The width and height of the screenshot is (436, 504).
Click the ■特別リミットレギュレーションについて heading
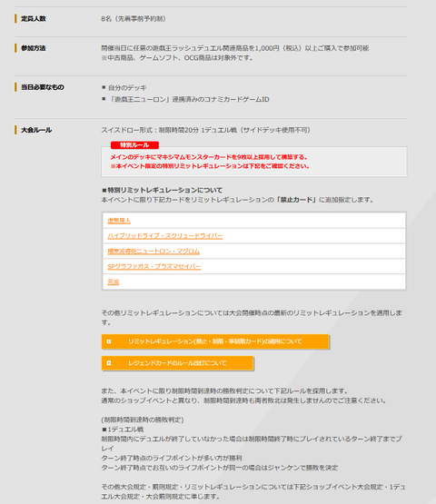tap(162, 190)
